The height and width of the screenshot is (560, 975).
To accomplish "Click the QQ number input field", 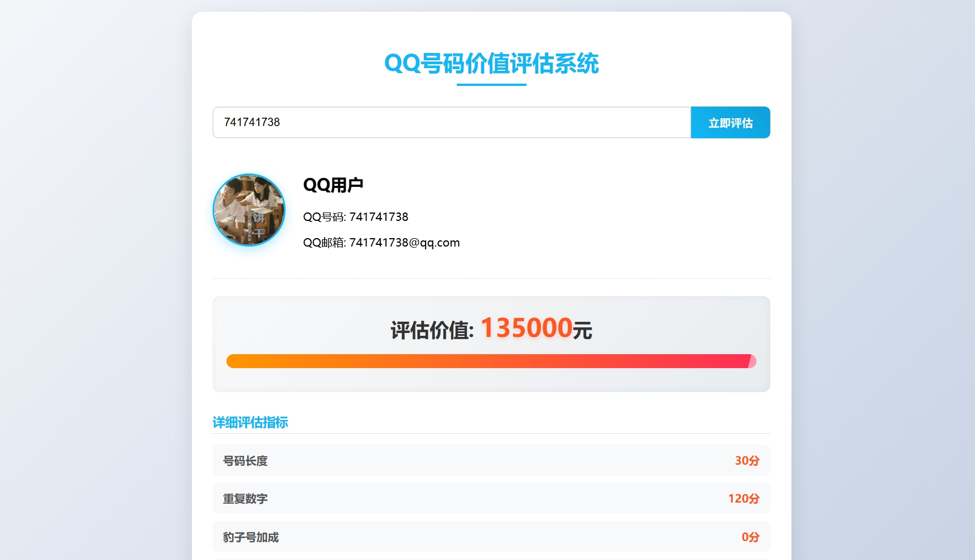I will 452,122.
